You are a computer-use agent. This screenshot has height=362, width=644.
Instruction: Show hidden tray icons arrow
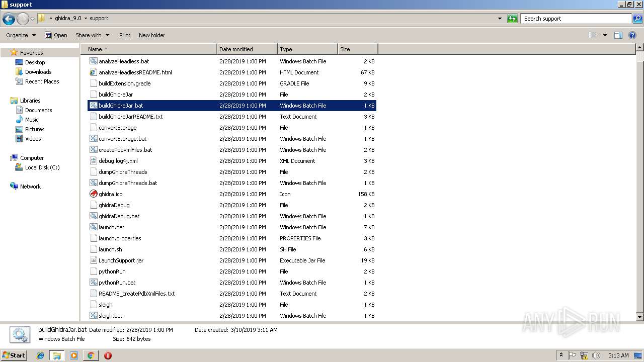[x=561, y=355]
